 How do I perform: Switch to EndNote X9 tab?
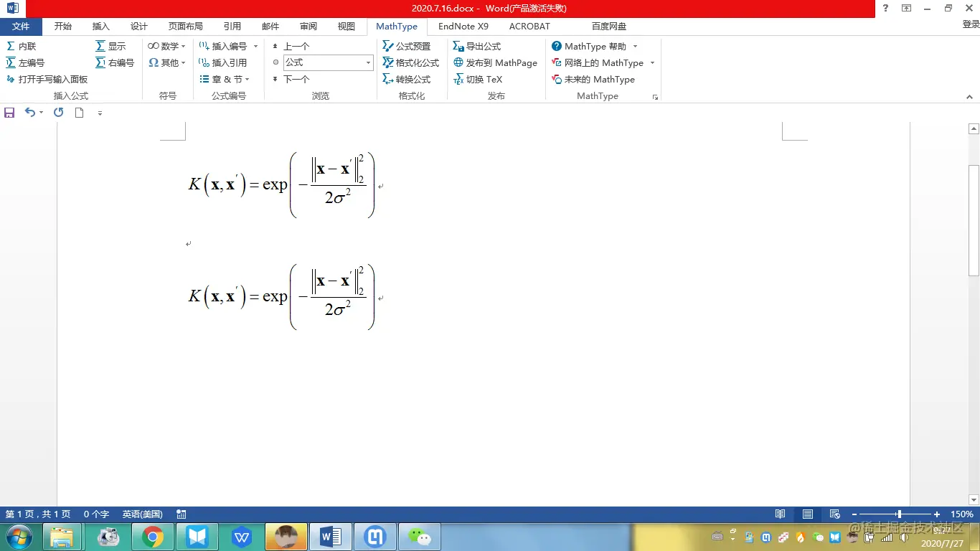tap(463, 27)
